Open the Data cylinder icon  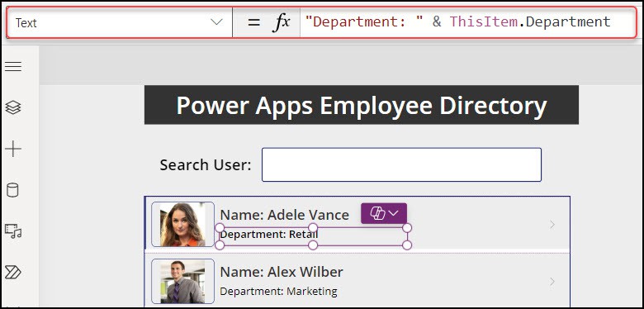click(12, 190)
